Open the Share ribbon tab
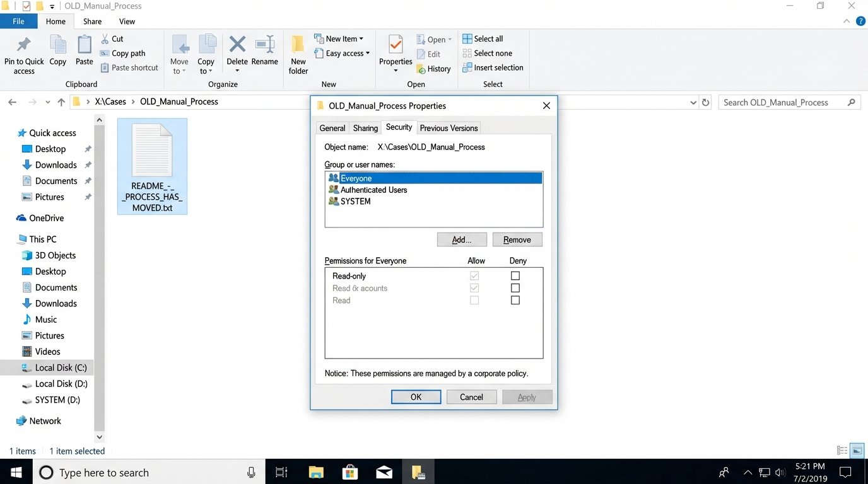Viewport: 868px width, 484px height. click(x=92, y=21)
